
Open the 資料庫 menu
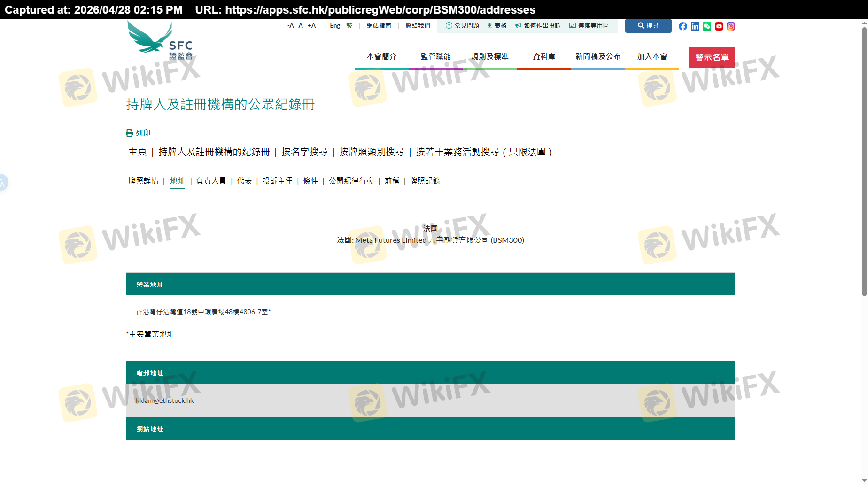(544, 56)
